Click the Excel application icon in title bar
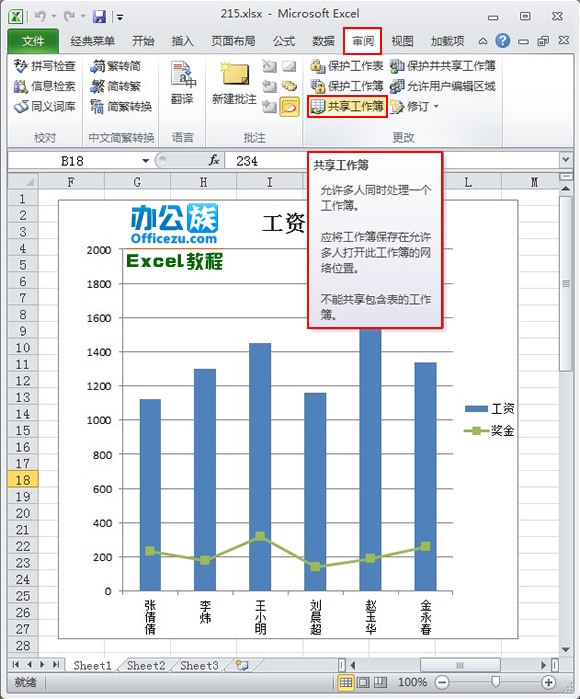The height and width of the screenshot is (699, 580). pyautogui.click(x=16, y=17)
